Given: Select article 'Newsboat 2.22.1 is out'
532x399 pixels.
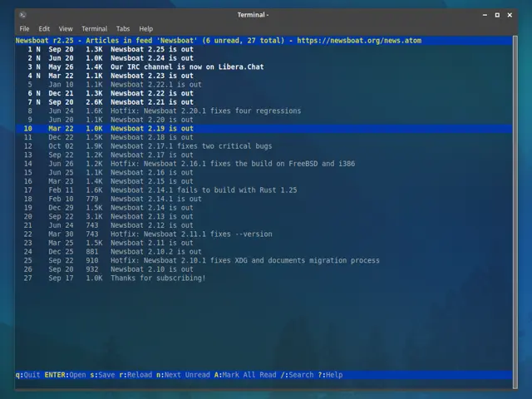Looking at the screenshot, I should point(156,85).
